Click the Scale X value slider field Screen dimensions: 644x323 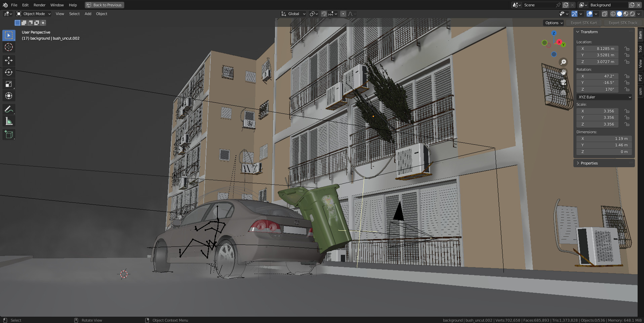pos(598,111)
